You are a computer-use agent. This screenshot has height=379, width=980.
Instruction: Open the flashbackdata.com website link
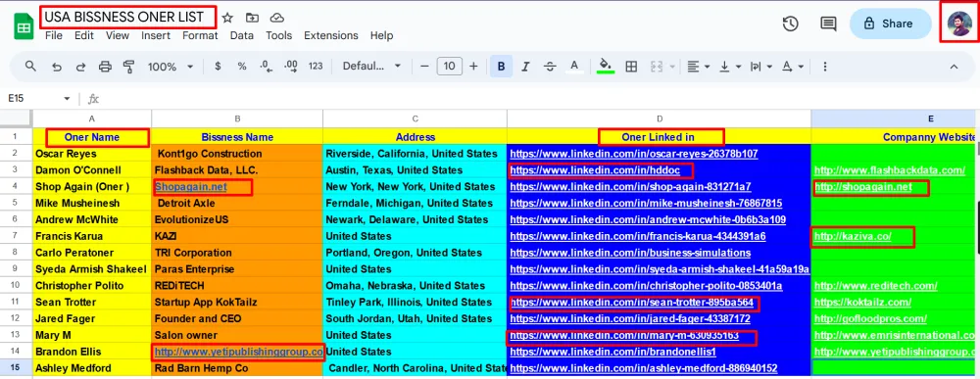(890, 169)
